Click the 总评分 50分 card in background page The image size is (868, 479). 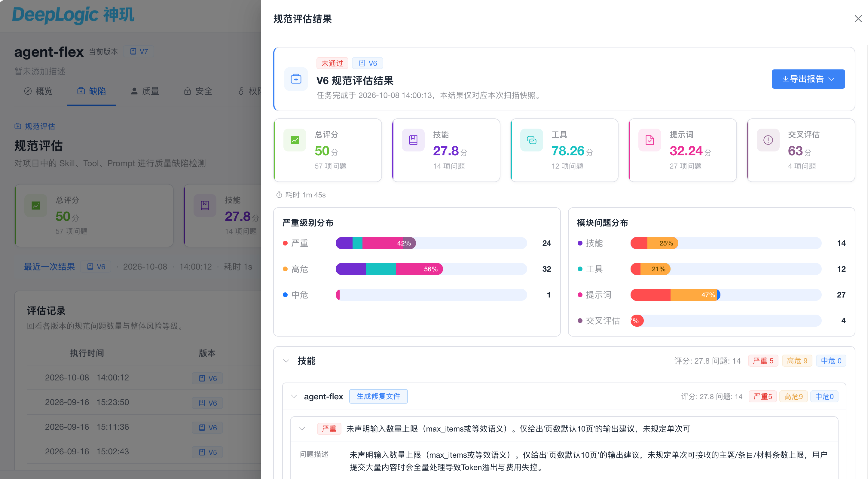pos(94,215)
